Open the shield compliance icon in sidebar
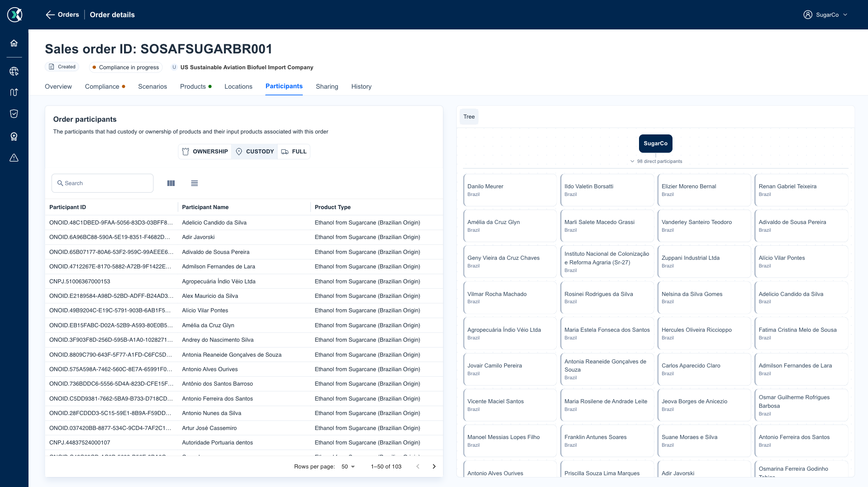868x487 pixels. pos(14,114)
